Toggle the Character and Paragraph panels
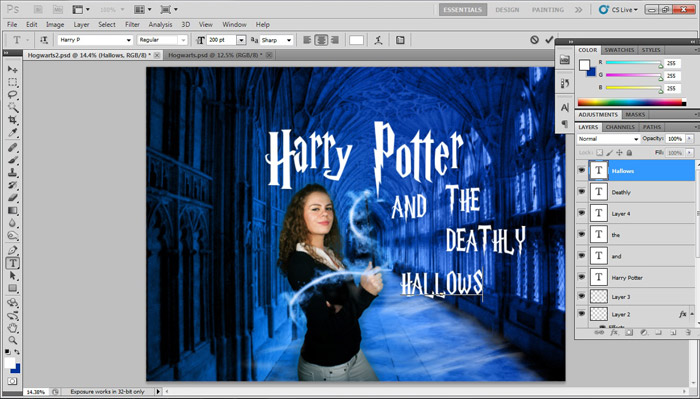Viewport: 700px width, 399px height. (x=400, y=40)
